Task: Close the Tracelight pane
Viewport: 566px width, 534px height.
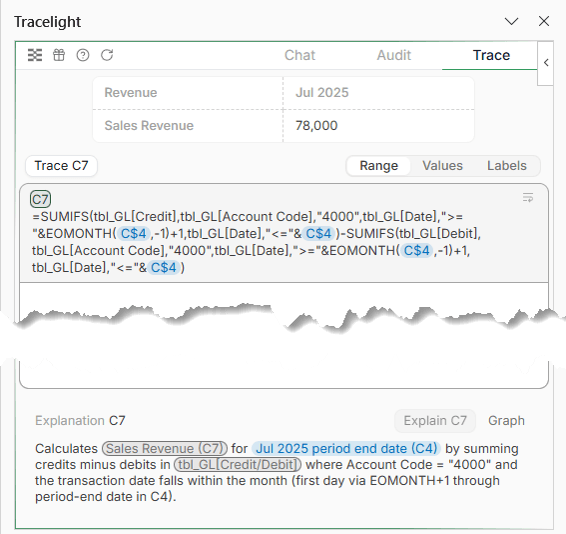Action: click(544, 21)
